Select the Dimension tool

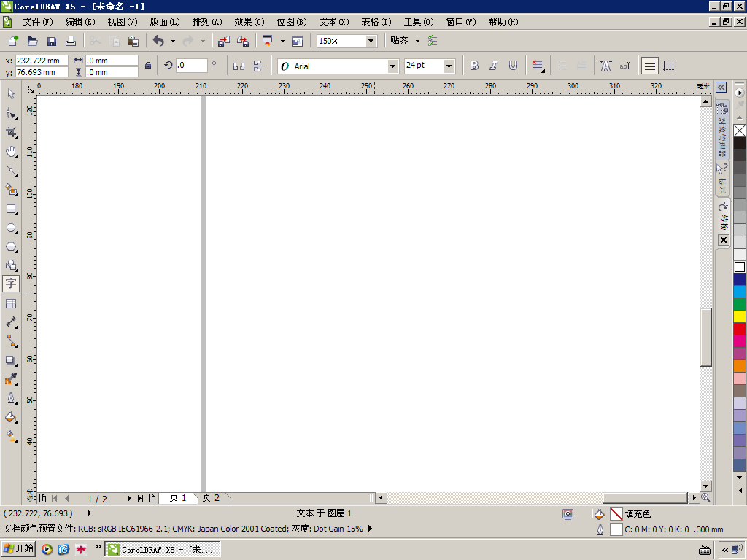click(11, 322)
